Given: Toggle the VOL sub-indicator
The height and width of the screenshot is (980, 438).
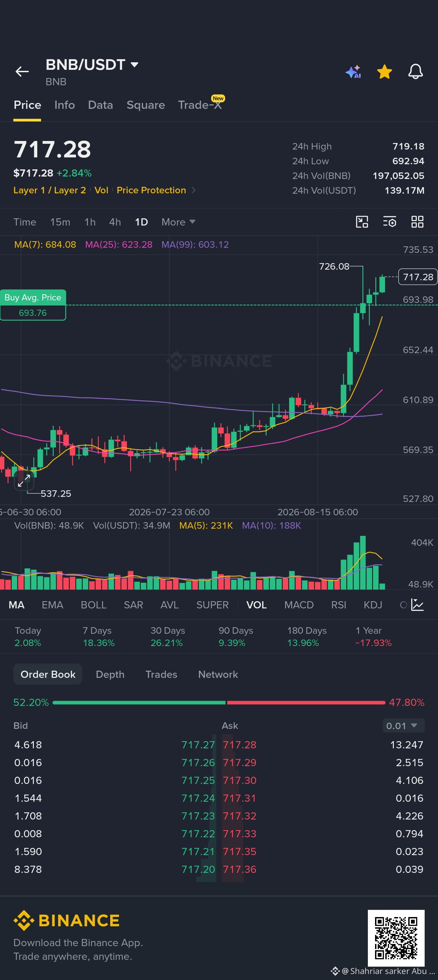Looking at the screenshot, I should (257, 605).
